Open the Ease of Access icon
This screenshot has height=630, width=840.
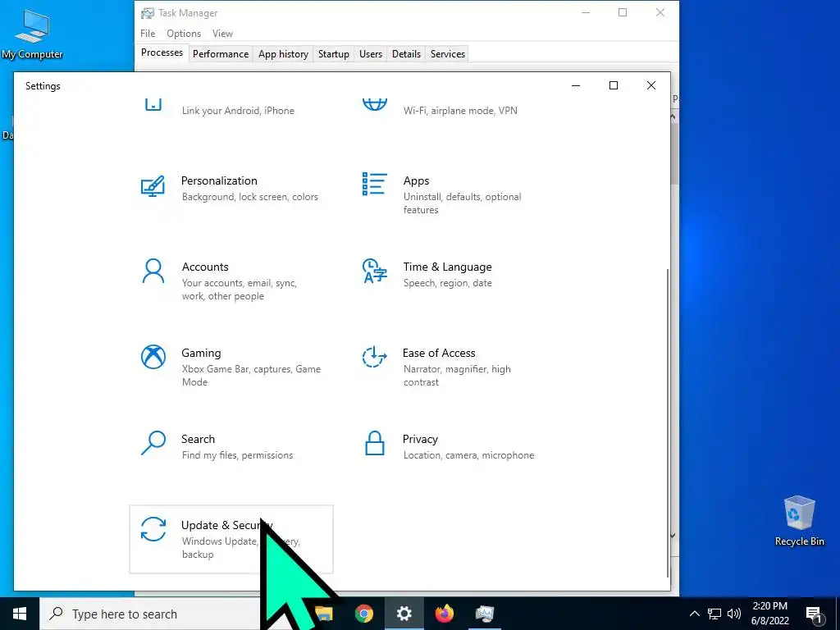tap(374, 357)
